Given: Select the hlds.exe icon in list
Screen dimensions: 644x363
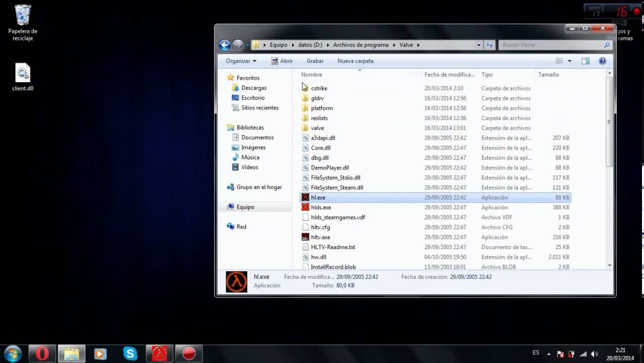Looking at the screenshot, I should tap(305, 207).
